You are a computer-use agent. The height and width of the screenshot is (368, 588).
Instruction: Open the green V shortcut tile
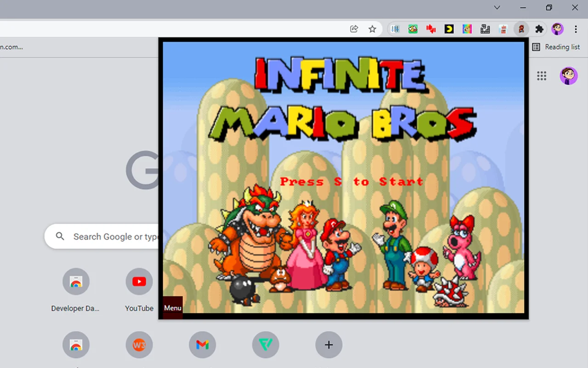pos(266,345)
